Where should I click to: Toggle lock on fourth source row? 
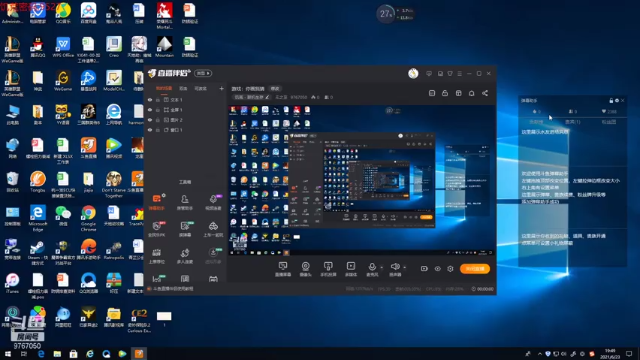click(x=158, y=130)
